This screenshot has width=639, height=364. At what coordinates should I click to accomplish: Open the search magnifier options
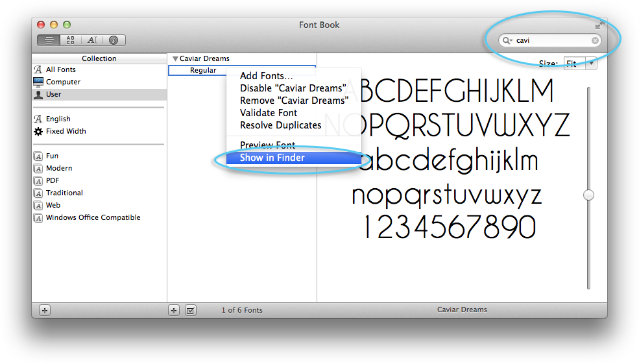pyautogui.click(x=507, y=40)
